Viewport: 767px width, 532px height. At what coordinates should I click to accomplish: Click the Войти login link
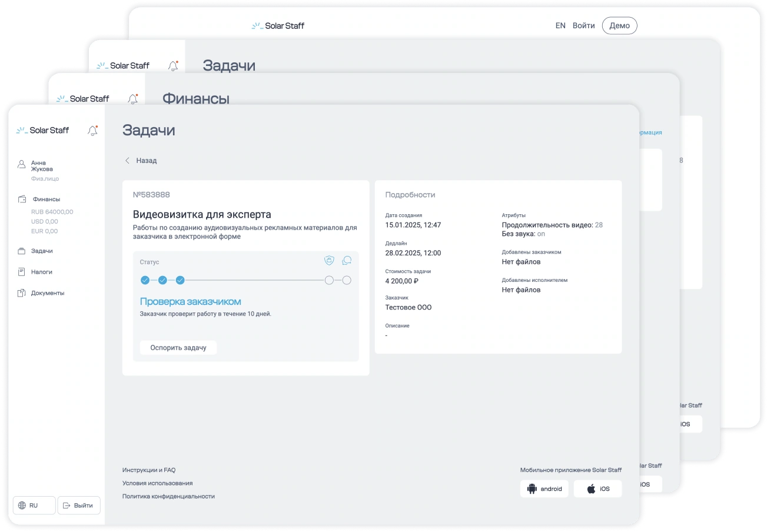(x=583, y=26)
